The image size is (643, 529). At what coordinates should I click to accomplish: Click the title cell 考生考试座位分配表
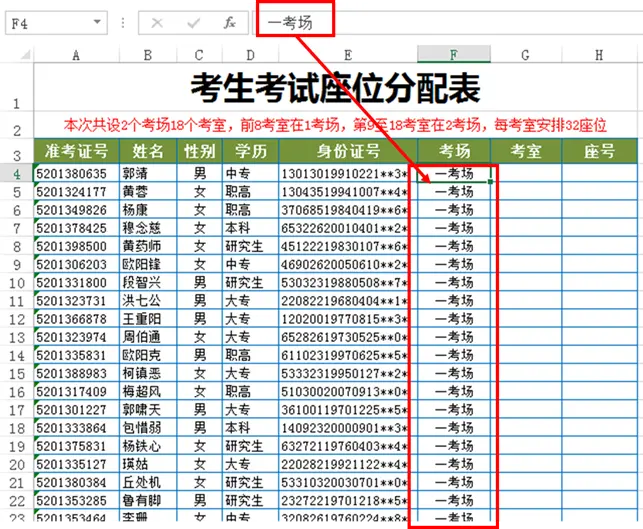point(335,87)
